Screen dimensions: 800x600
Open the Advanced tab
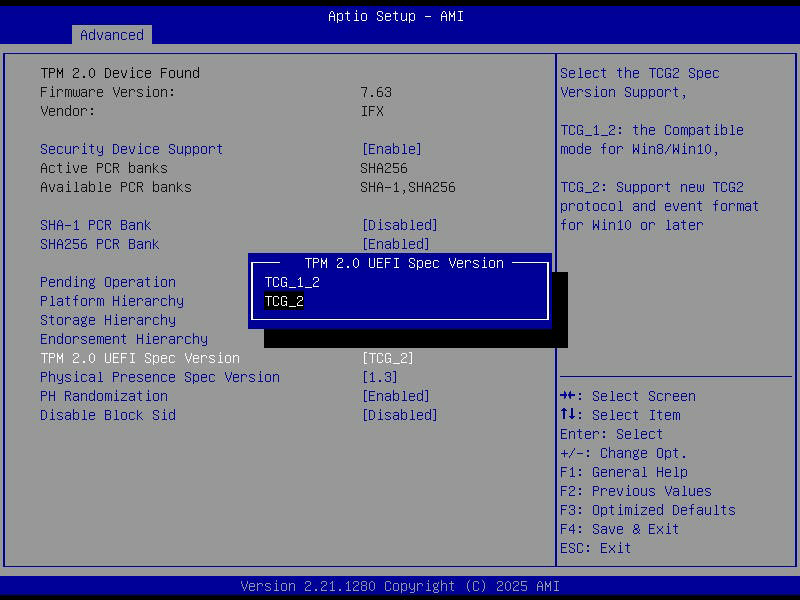112,35
